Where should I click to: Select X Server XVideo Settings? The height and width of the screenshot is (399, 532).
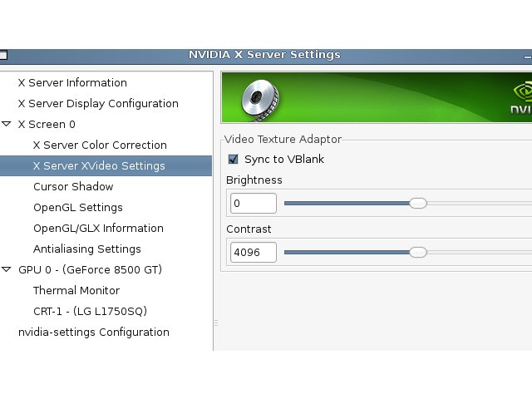(x=99, y=166)
